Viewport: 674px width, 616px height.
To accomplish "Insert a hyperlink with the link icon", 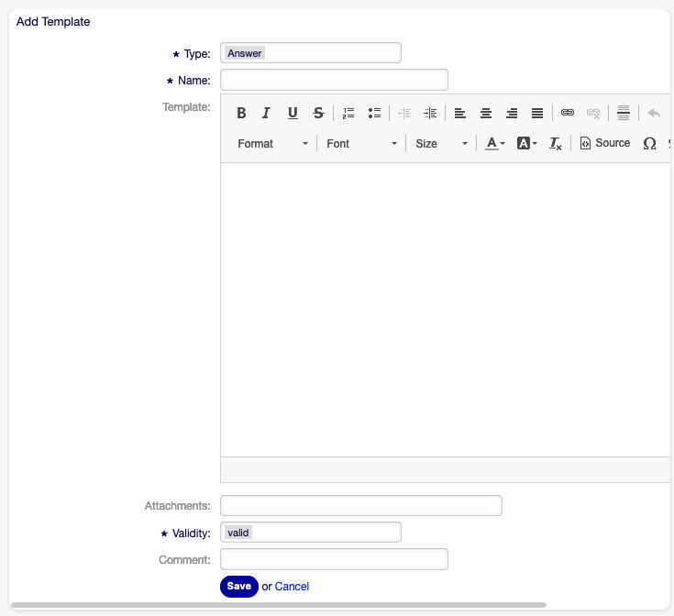I will pos(568,113).
